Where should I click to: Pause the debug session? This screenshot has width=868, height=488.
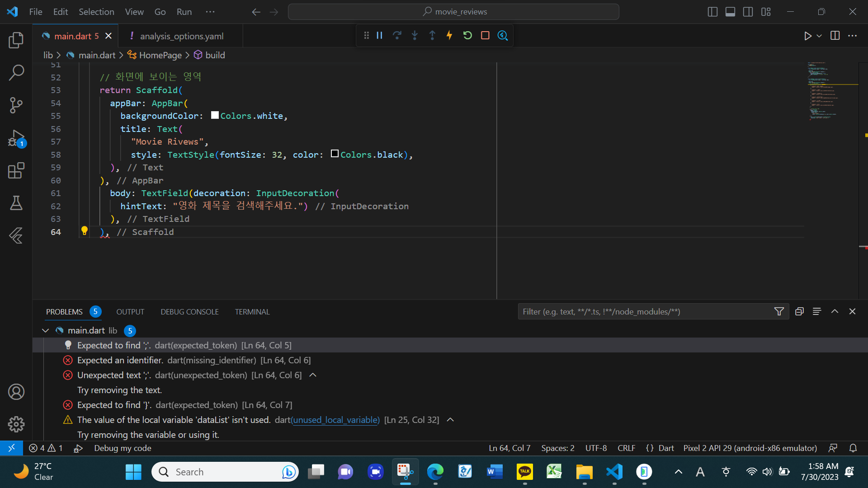tap(380, 35)
